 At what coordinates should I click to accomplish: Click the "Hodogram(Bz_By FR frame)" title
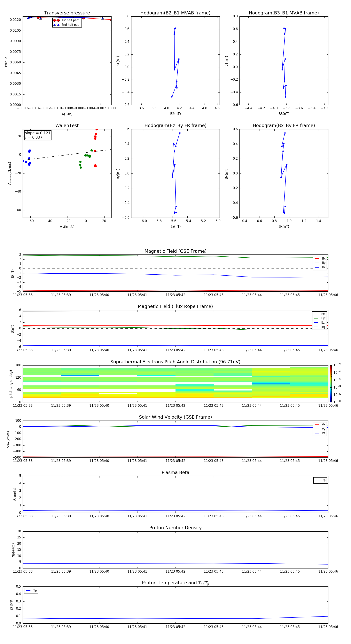tap(175, 125)
